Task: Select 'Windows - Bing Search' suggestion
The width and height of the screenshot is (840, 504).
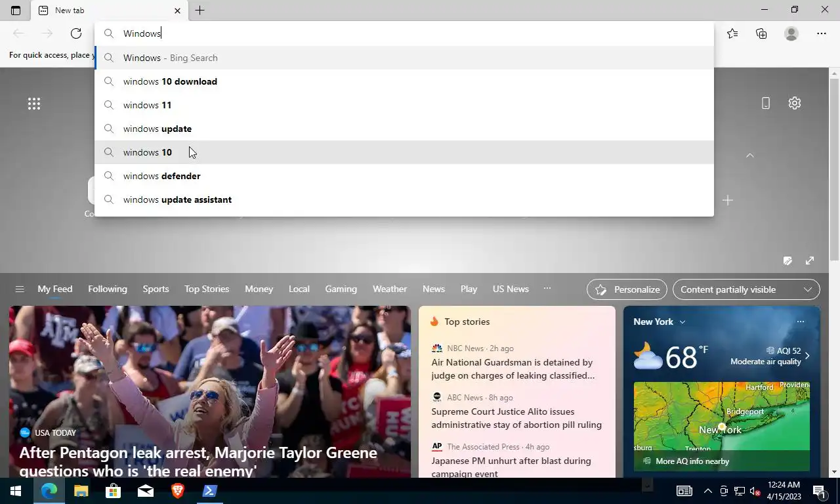Action: 404,58
